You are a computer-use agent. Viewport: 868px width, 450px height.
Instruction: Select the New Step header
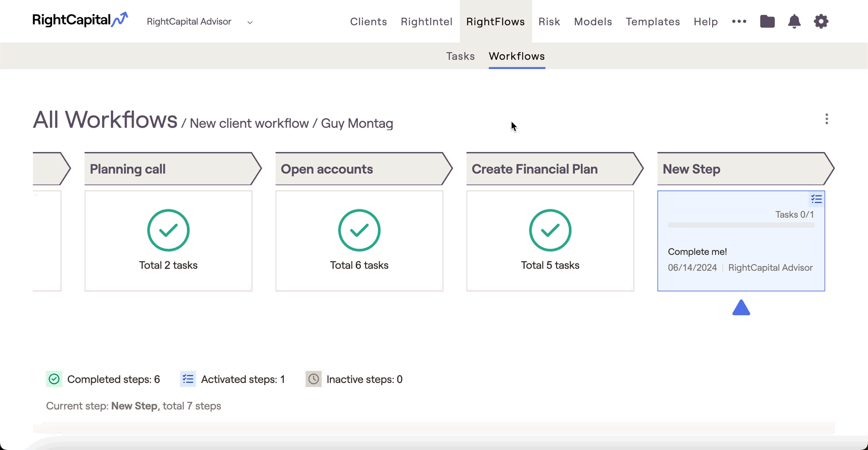click(x=746, y=169)
